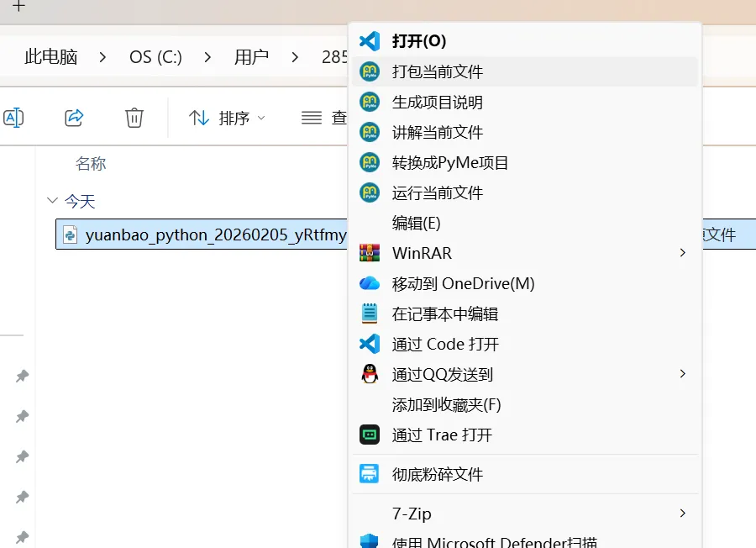Image resolution: width=756 pixels, height=548 pixels.
Task: Click the PyMe icon beside 生成项目说明
Action: tap(370, 102)
